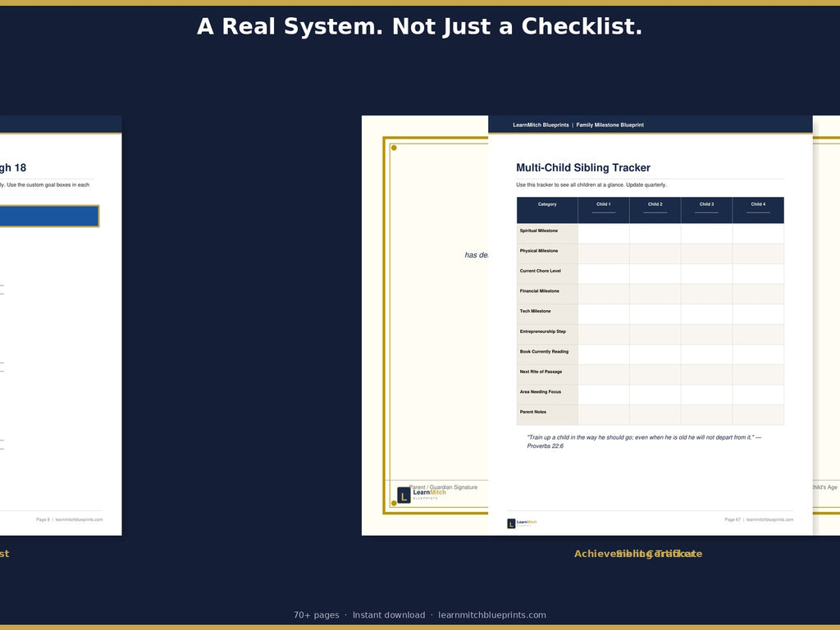This screenshot has height=630, width=840.
Task: Select the Category column header
Action: (547, 209)
